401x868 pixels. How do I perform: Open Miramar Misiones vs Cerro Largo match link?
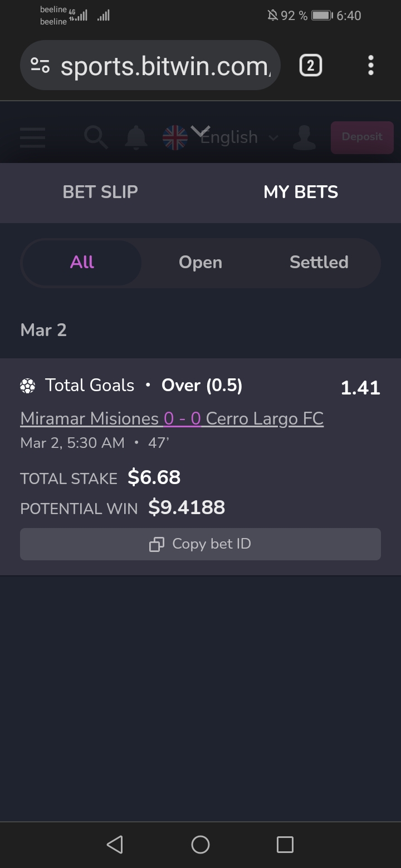(x=172, y=418)
